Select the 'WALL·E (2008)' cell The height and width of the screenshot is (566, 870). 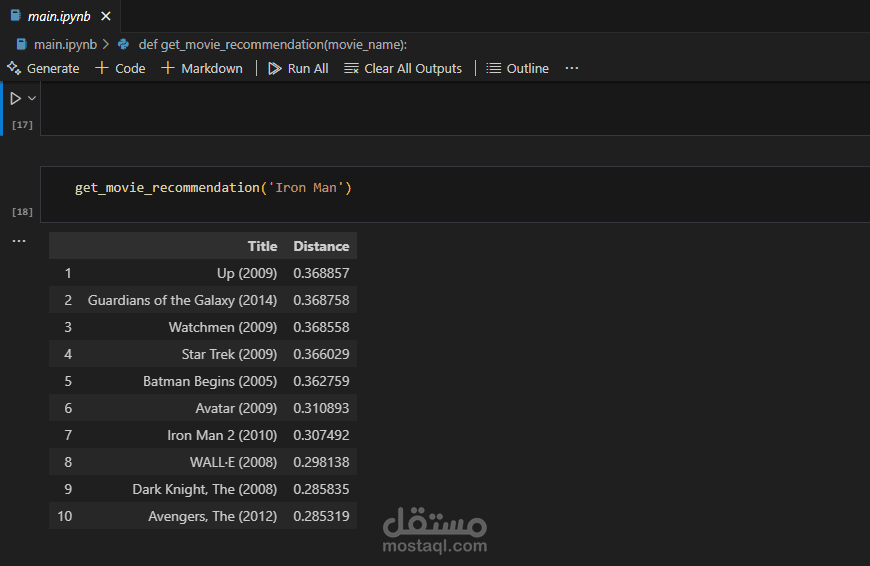pyautogui.click(x=234, y=462)
